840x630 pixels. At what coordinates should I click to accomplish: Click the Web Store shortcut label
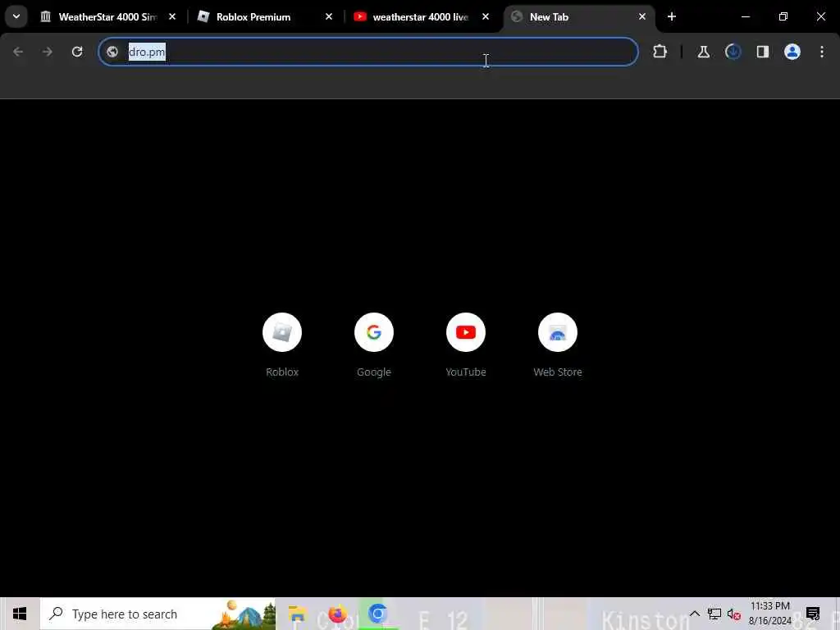click(x=558, y=372)
